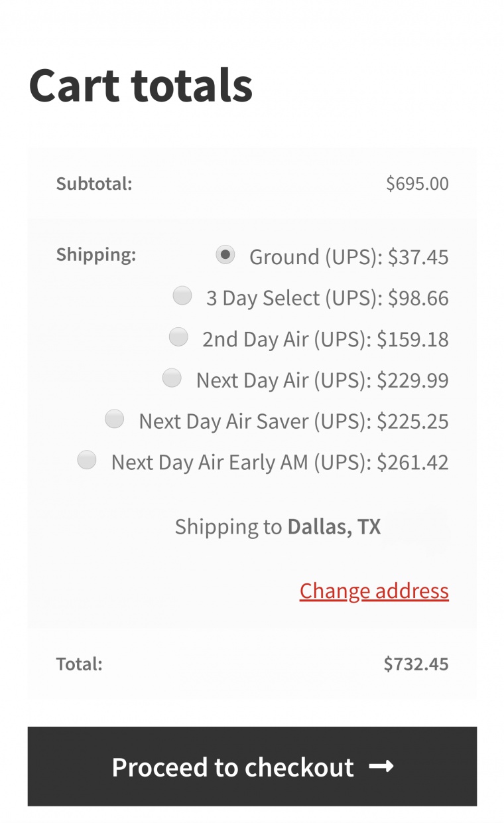The image size is (504, 823).
Task: Click the 3 Day Select (UPS): $98.66 label
Action: point(328,298)
